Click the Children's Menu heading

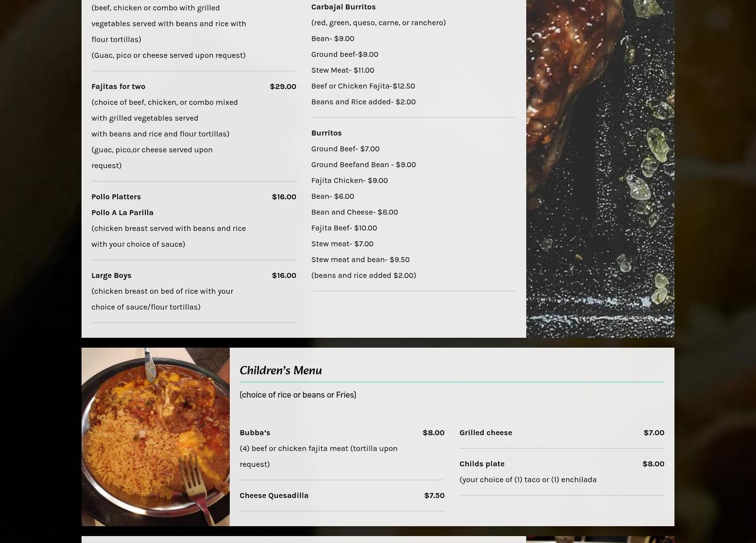(x=281, y=370)
